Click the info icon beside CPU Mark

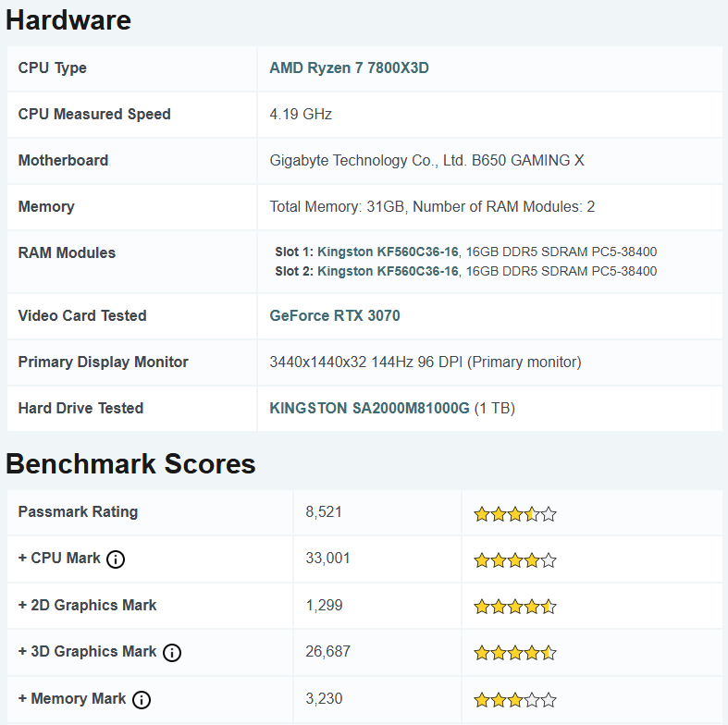click(116, 559)
